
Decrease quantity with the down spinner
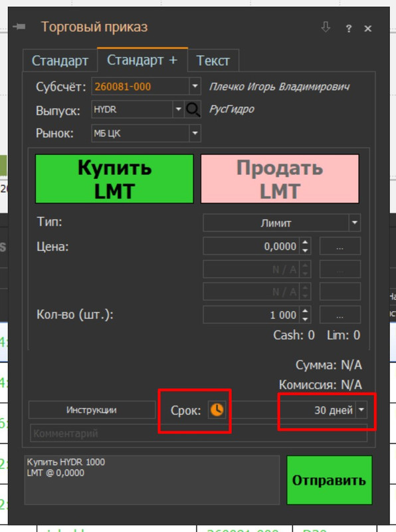pyautogui.click(x=305, y=319)
